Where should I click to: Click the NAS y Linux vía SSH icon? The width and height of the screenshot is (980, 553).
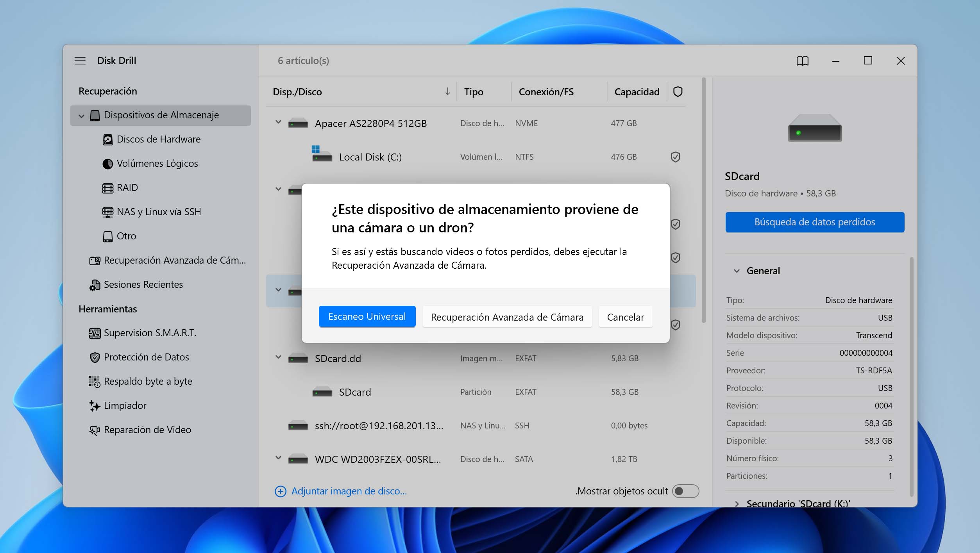point(107,212)
